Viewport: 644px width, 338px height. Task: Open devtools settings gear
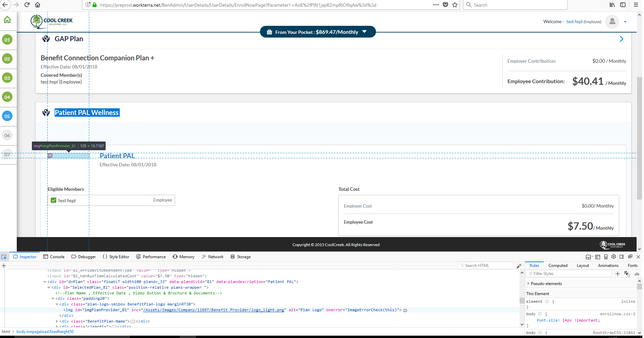tap(613, 257)
